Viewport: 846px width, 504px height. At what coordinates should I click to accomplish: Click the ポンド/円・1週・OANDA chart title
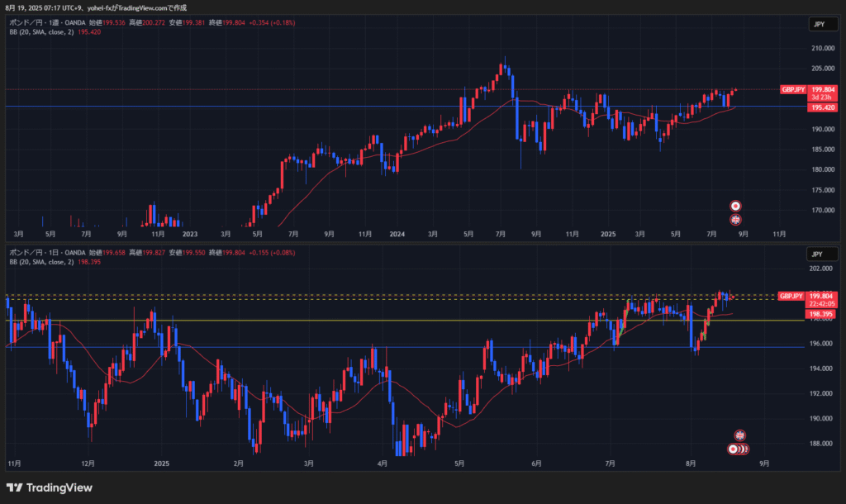coord(47,22)
